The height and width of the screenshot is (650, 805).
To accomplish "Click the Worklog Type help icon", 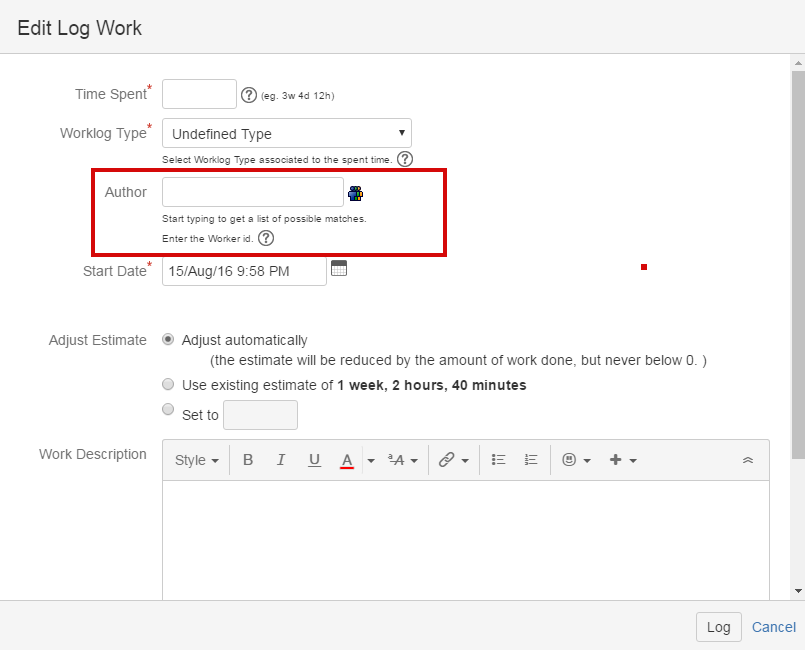I will click(x=404, y=159).
